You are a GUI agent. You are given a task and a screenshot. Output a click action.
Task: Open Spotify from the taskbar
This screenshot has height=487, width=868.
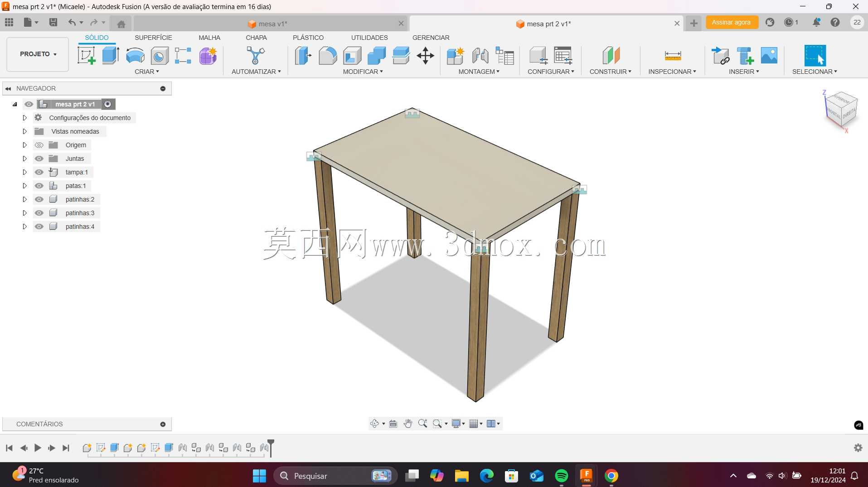click(561, 476)
